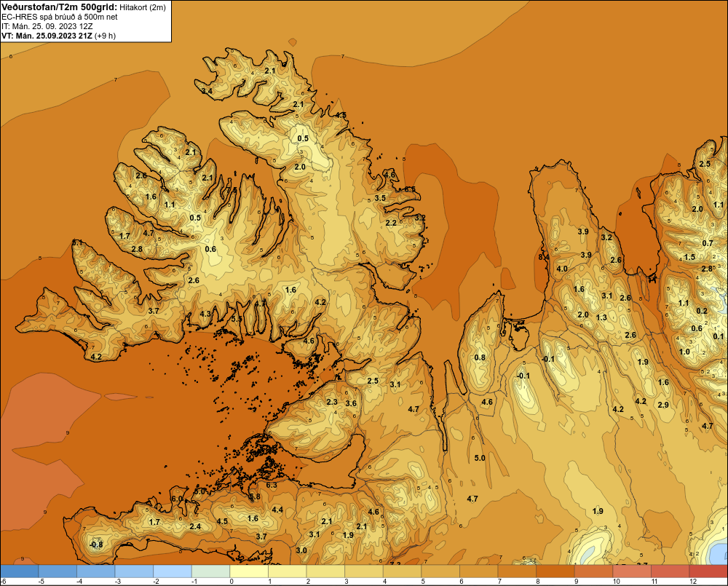Click the 2.3 temperature value
Screen dimensions: 728x586
coord(332,402)
